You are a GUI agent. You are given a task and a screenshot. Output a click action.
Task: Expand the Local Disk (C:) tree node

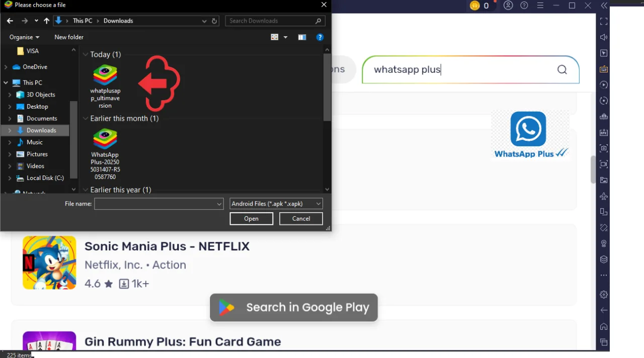tap(10, 178)
